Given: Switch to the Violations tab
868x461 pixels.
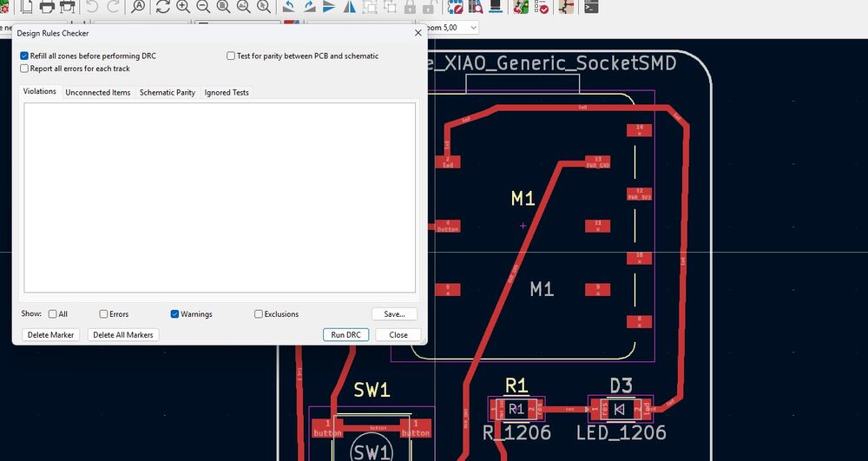Looking at the screenshot, I should pyautogui.click(x=39, y=91).
